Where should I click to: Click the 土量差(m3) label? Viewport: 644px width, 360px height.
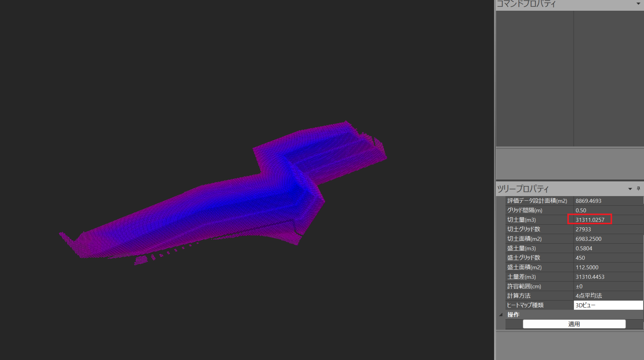click(521, 277)
